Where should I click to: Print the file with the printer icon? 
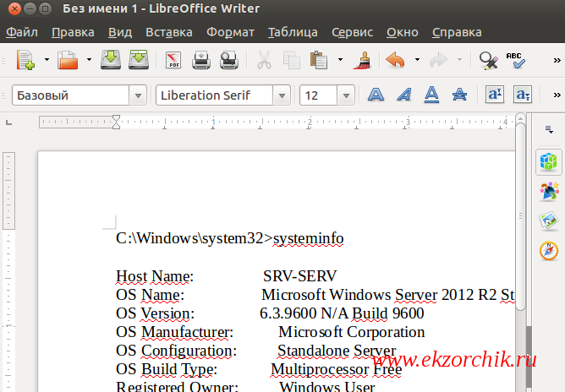pos(201,60)
